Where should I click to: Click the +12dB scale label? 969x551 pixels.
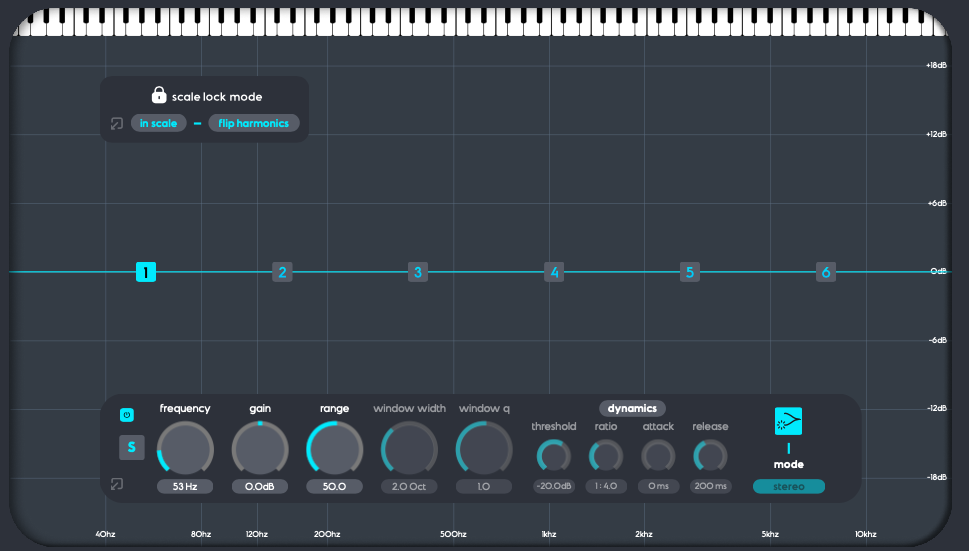(x=936, y=134)
